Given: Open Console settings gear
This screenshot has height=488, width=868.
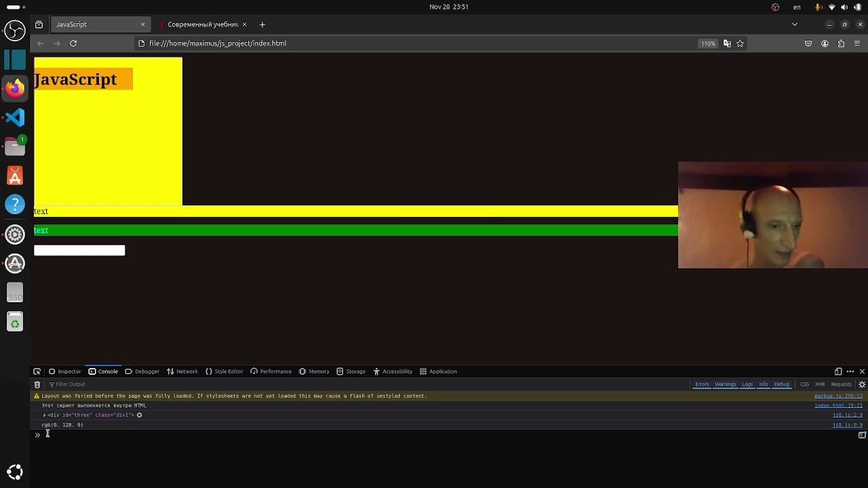Looking at the screenshot, I should point(862,384).
